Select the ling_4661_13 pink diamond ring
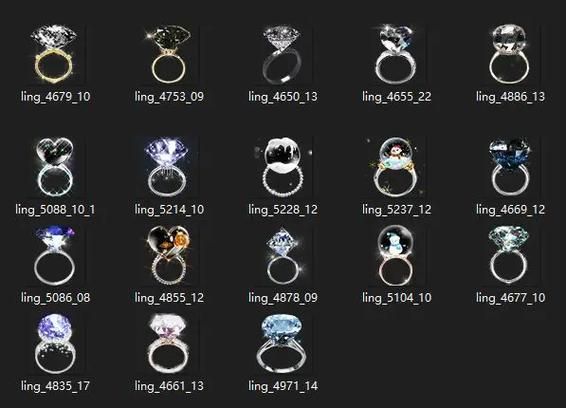The height and width of the screenshot is (408, 566). [169, 344]
